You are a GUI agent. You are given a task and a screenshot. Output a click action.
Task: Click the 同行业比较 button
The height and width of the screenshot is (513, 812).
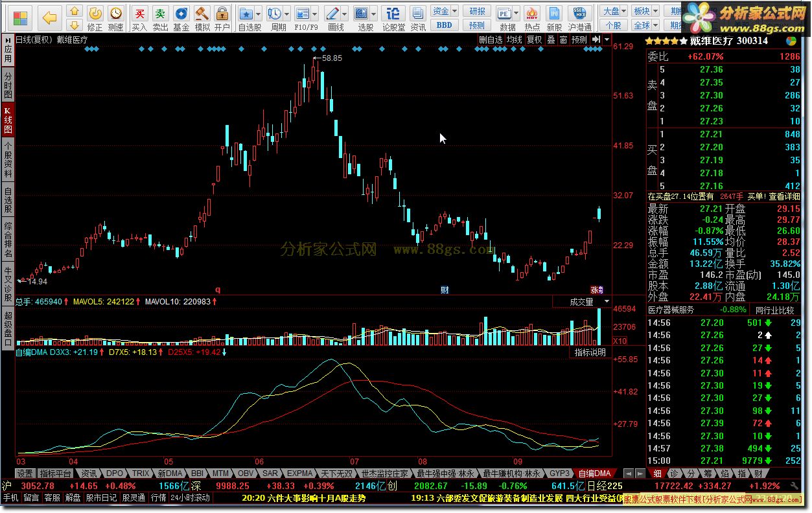pos(775,310)
